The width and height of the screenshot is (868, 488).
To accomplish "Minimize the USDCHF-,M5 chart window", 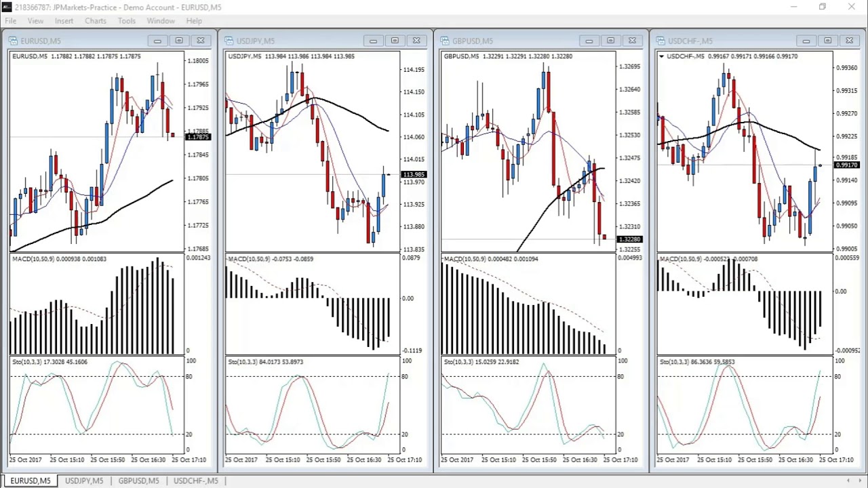I will pos(806,41).
